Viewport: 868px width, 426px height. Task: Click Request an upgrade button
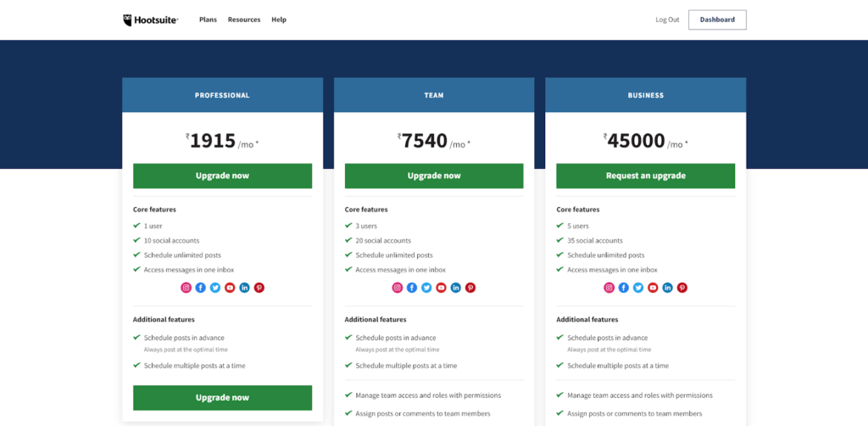coord(645,176)
